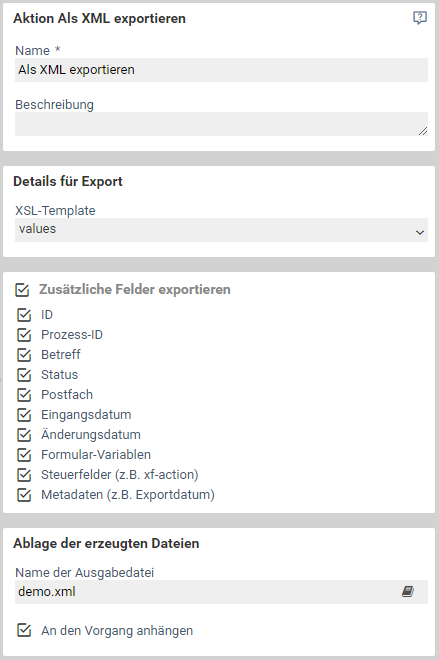Expand the XSL-Template dropdown arrow
Screen dimensions: 439x660
420,232
